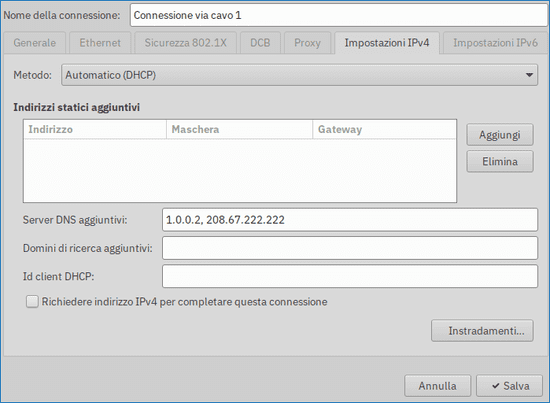
Task: Click the connection name input field
Action: coord(339,15)
